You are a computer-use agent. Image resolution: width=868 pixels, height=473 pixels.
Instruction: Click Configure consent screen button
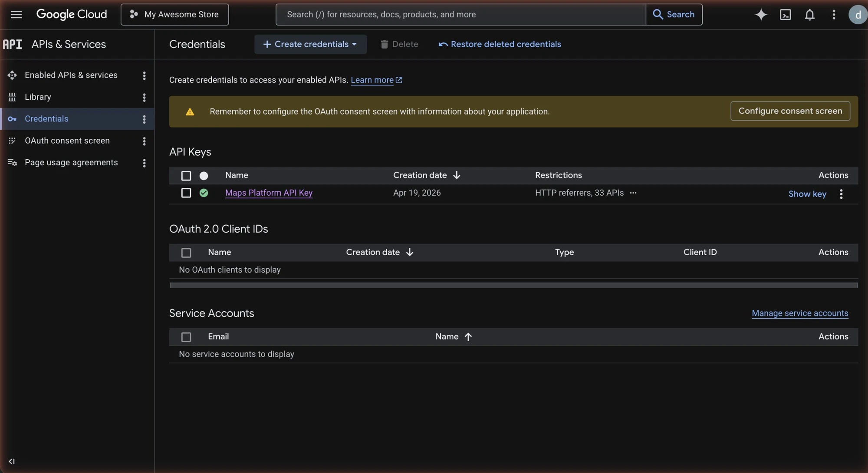790,111
